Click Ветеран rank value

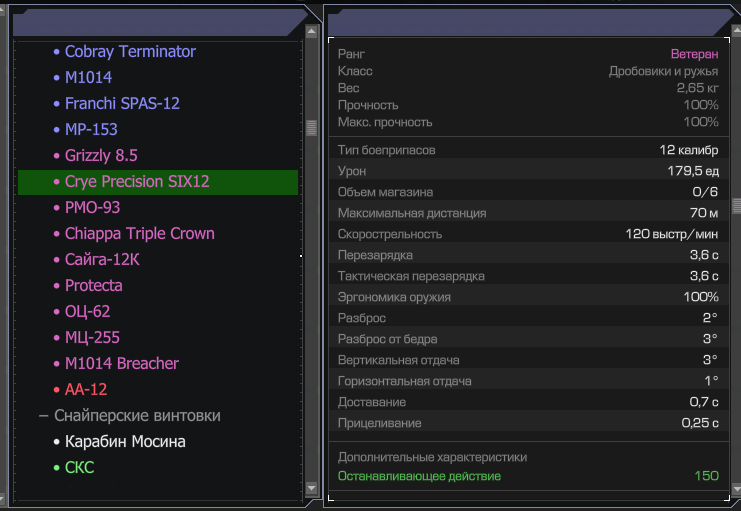694,54
